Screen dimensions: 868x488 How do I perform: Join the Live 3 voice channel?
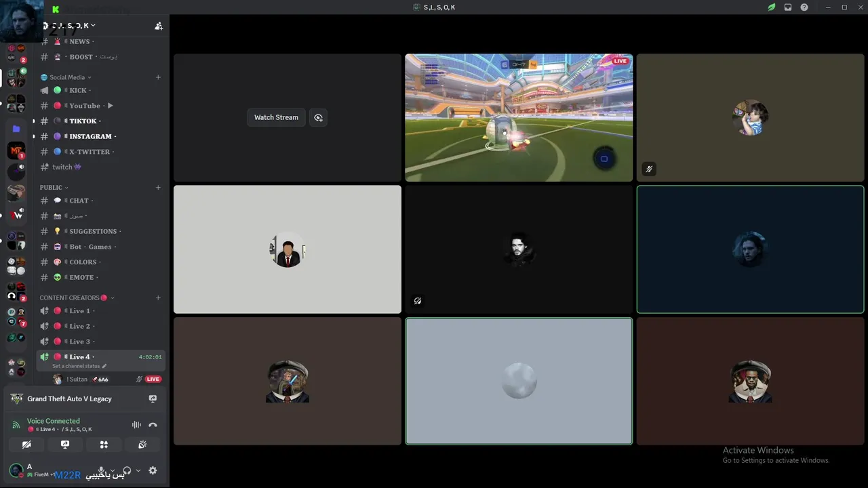100,341
